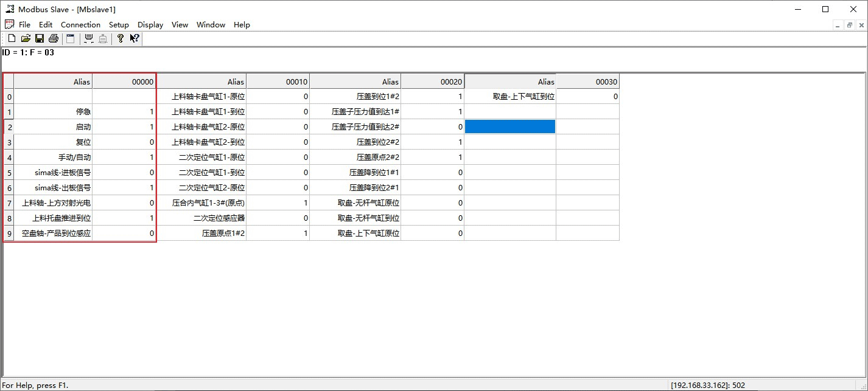
Task: Open About via question mark icon
Action: [x=121, y=39]
